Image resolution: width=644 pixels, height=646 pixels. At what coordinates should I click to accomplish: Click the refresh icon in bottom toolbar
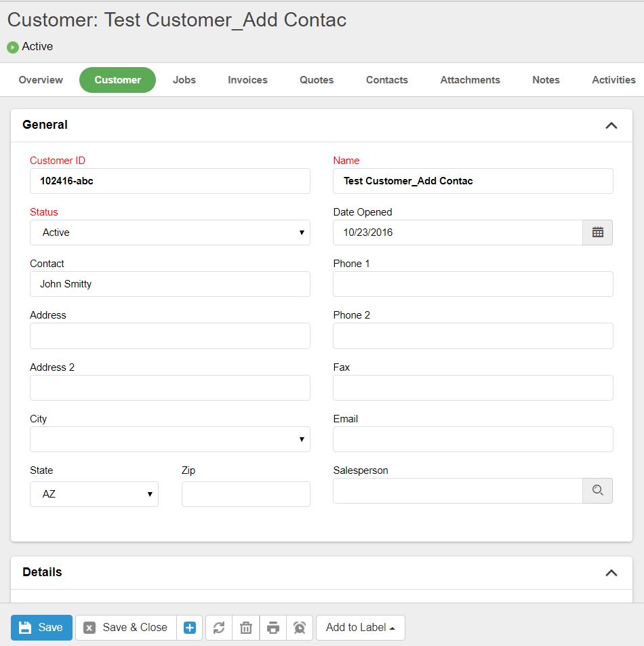(x=219, y=628)
